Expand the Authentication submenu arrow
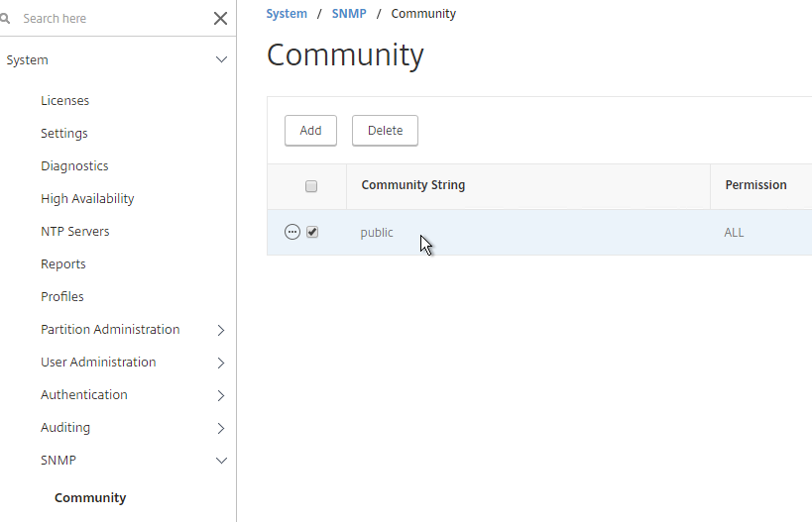The image size is (812, 522). (x=221, y=395)
